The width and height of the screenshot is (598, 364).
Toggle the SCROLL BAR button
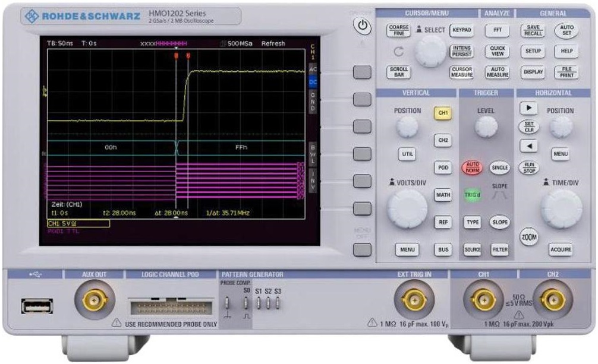(398, 72)
